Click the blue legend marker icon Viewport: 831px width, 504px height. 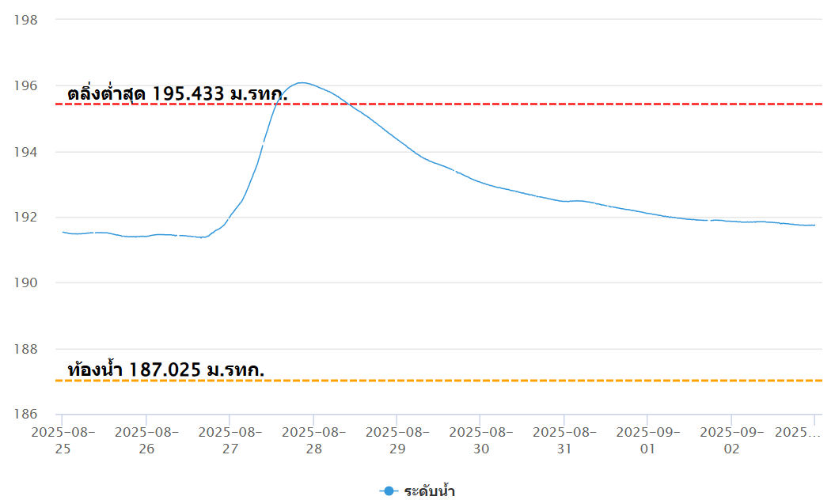(x=388, y=491)
